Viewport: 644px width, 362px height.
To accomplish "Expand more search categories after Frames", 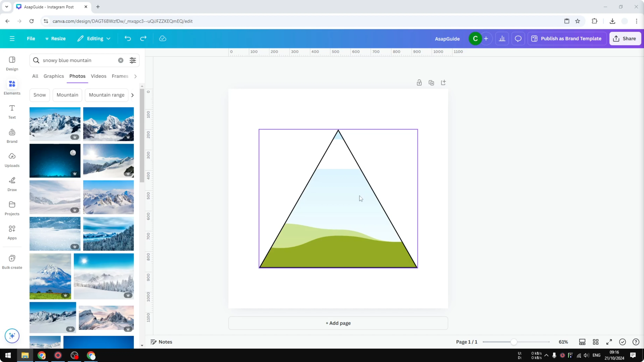I will [x=135, y=76].
